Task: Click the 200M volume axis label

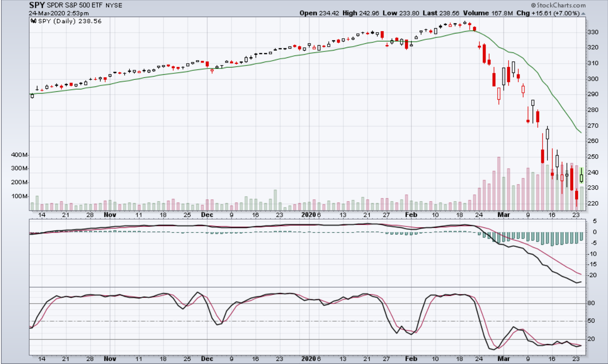Action: pyautogui.click(x=19, y=182)
